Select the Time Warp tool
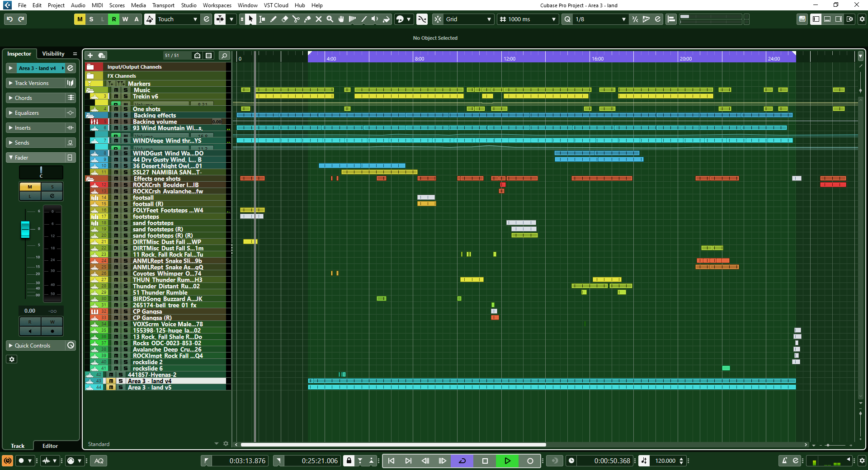This screenshot has height=470, width=868. click(x=353, y=19)
